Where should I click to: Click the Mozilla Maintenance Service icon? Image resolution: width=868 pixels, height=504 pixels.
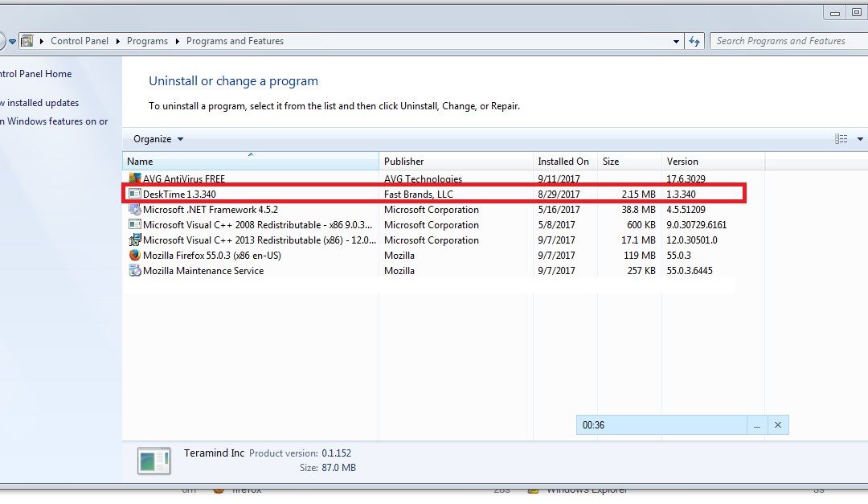[134, 270]
